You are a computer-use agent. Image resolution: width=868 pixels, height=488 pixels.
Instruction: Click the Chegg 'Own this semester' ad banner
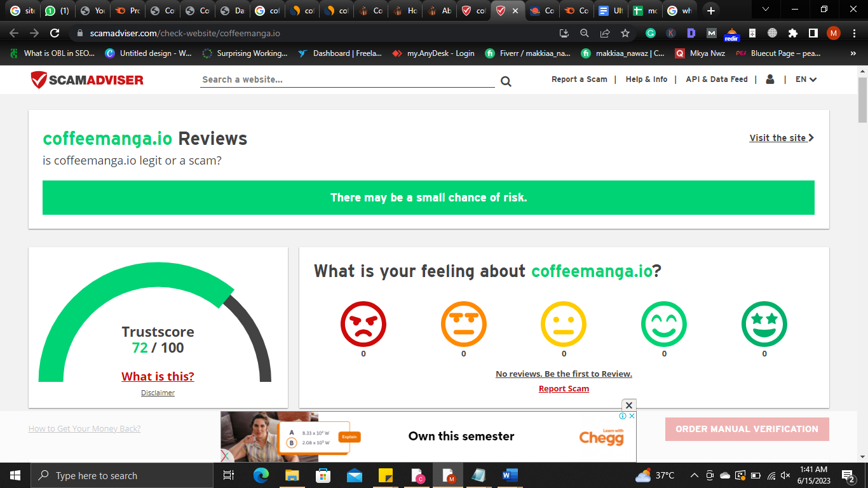pyautogui.click(x=428, y=437)
